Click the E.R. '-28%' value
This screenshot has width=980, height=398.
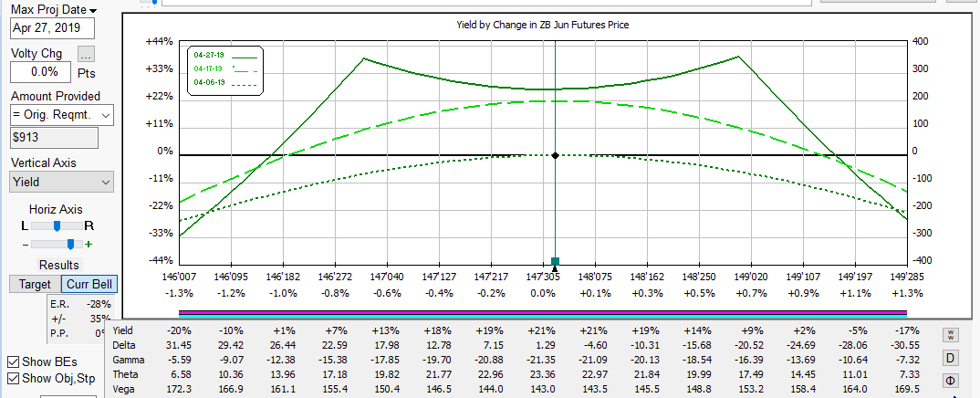click(x=99, y=304)
